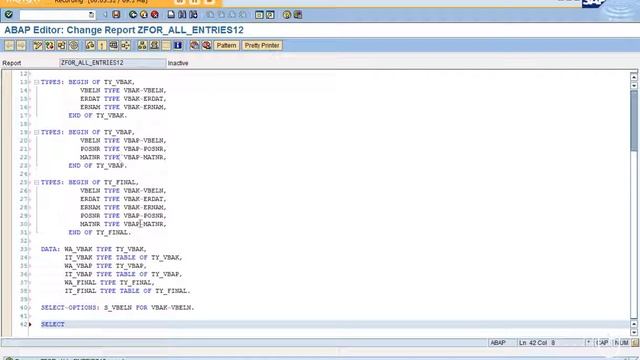Click the bottom scroll-up arrow of the editor
Viewport: 640px width, 360px height.
634,324
